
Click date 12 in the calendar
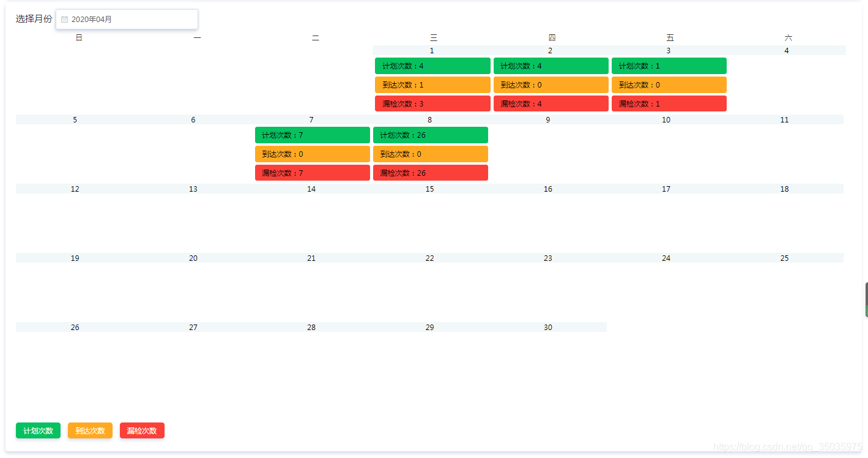pos(75,189)
